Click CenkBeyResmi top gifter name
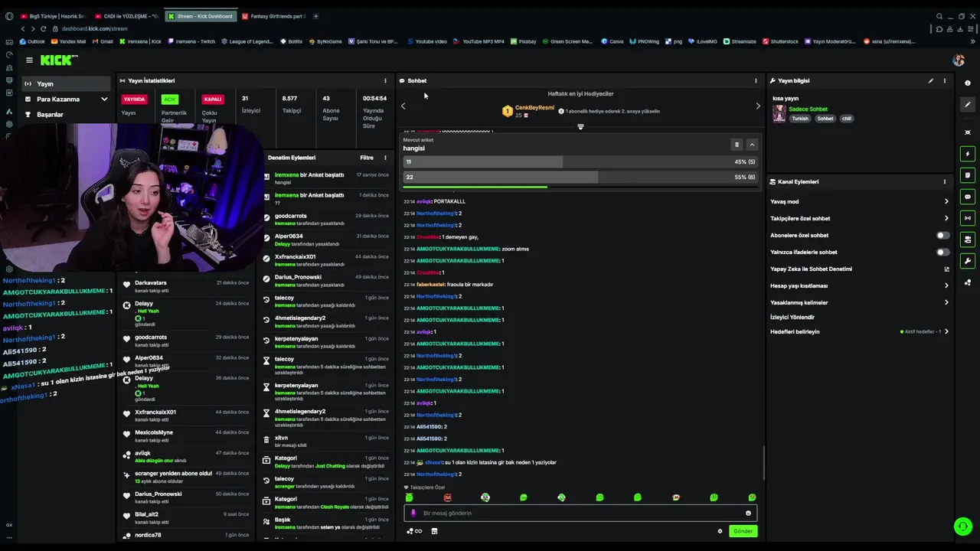The width and height of the screenshot is (980, 551). 534,108
